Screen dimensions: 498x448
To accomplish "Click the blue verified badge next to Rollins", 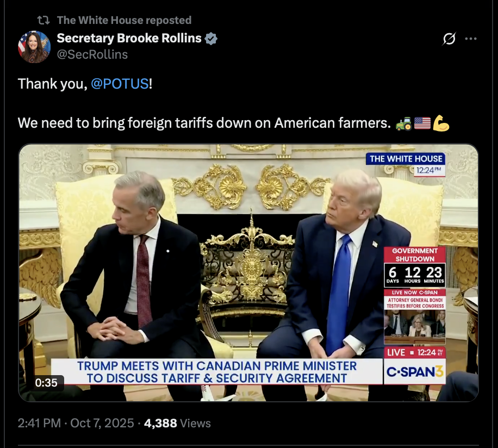I will [x=211, y=39].
